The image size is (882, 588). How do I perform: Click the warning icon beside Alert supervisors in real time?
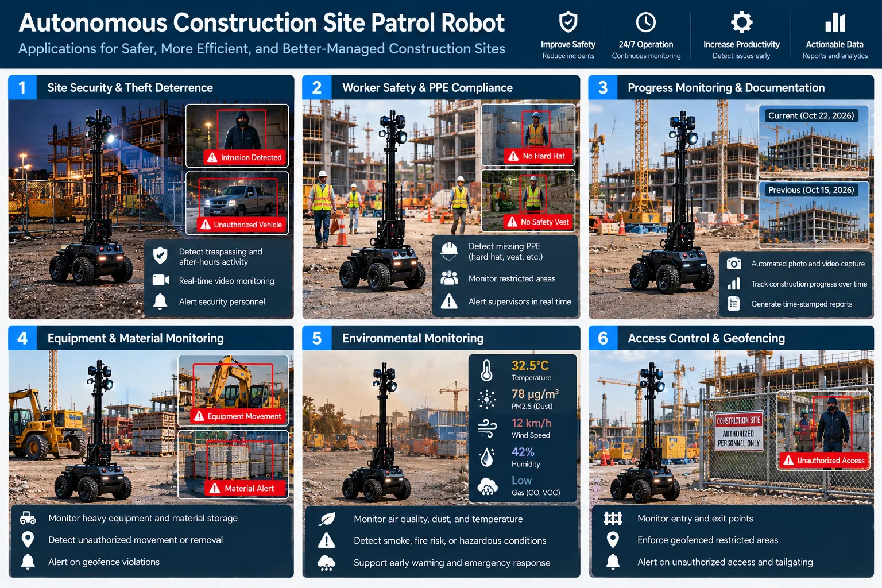click(x=449, y=301)
